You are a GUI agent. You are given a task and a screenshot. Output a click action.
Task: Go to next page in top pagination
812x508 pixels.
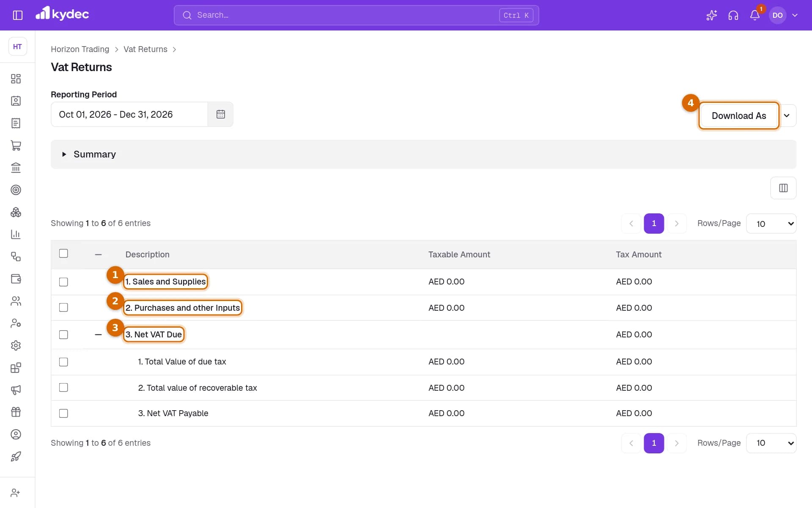[677, 224]
